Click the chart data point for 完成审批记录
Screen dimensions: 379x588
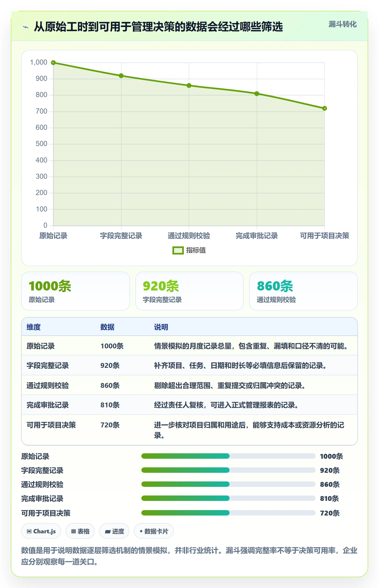257,94
